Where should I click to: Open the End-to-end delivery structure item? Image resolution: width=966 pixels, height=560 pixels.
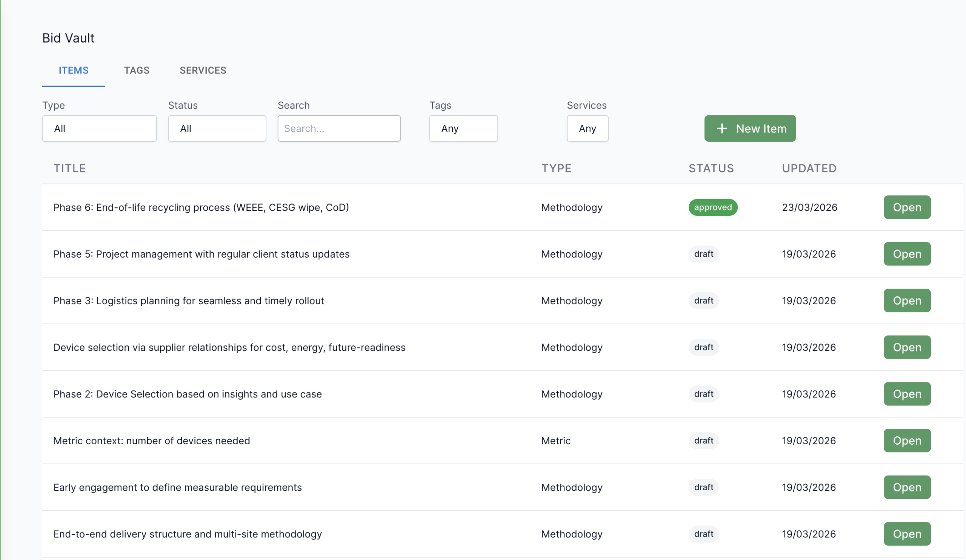click(x=907, y=534)
